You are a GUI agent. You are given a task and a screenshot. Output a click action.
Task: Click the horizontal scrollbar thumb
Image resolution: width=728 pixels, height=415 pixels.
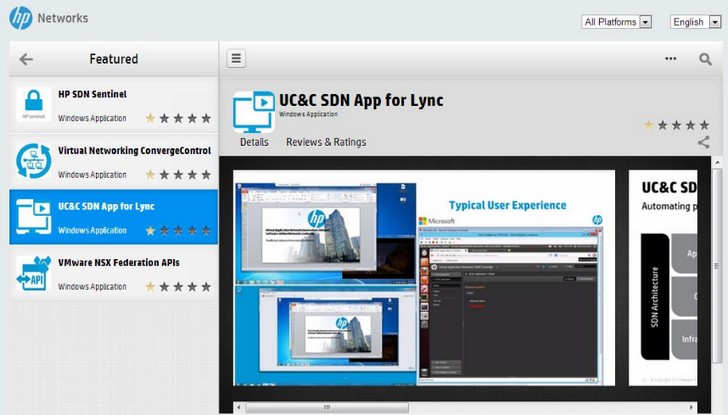(x=327, y=408)
